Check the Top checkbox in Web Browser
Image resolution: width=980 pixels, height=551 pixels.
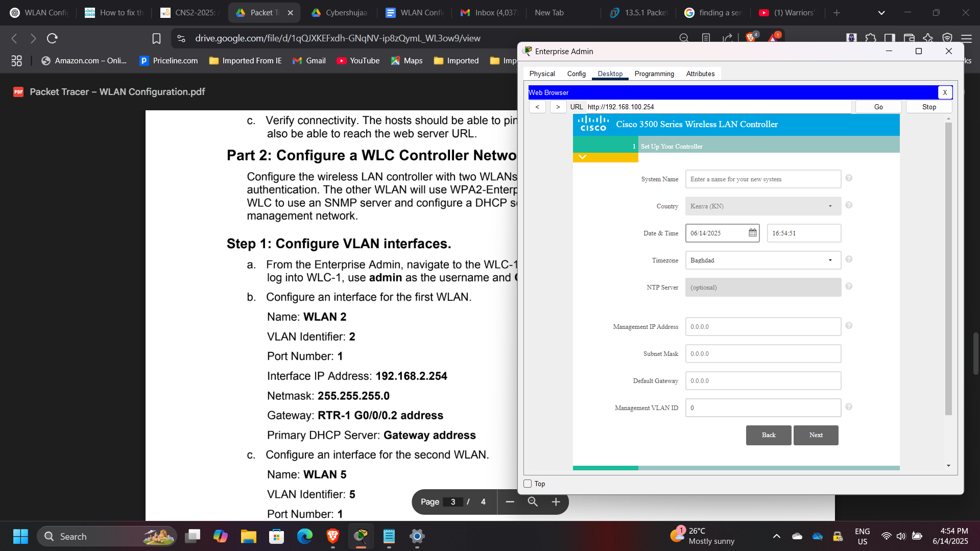[528, 483]
